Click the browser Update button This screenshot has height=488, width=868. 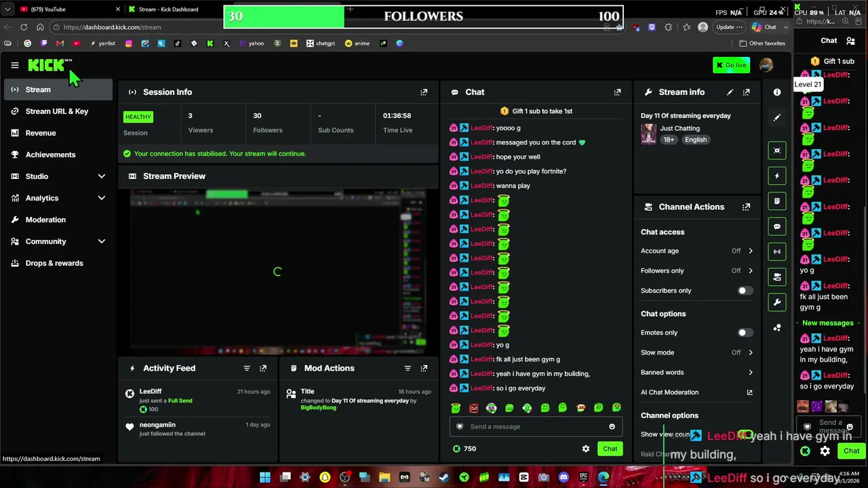click(x=729, y=27)
